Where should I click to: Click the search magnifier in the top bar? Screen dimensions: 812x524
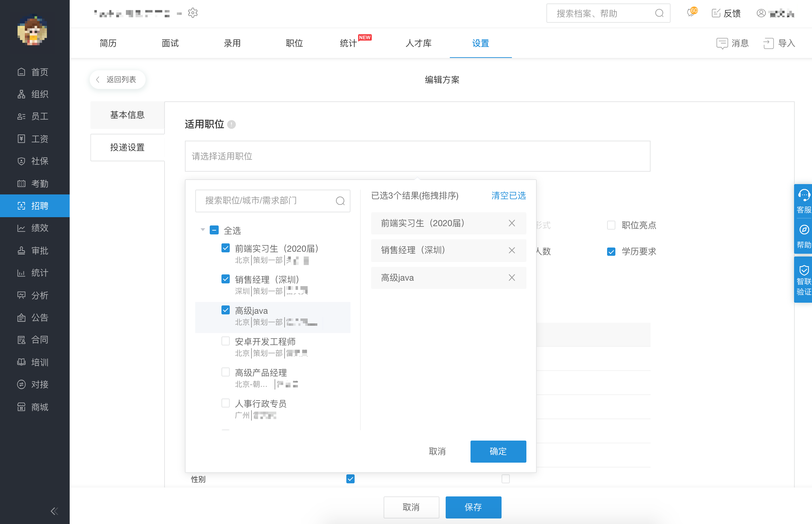(x=659, y=13)
